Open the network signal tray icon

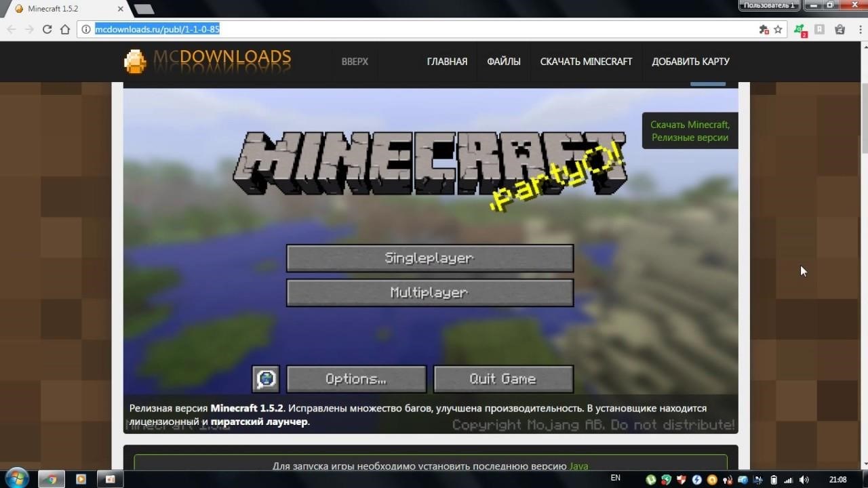789,480
